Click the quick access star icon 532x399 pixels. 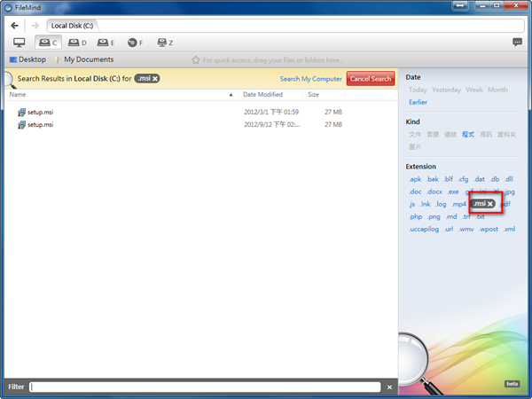196,60
